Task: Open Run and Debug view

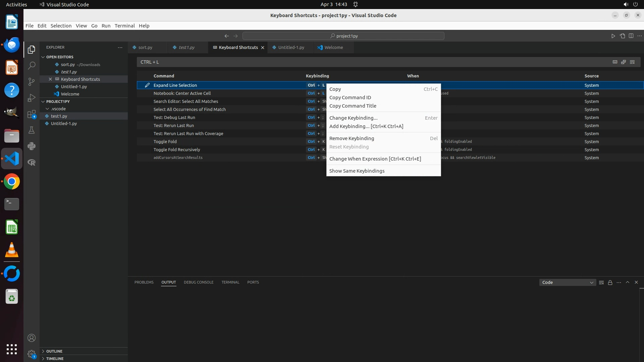Action: [32, 98]
